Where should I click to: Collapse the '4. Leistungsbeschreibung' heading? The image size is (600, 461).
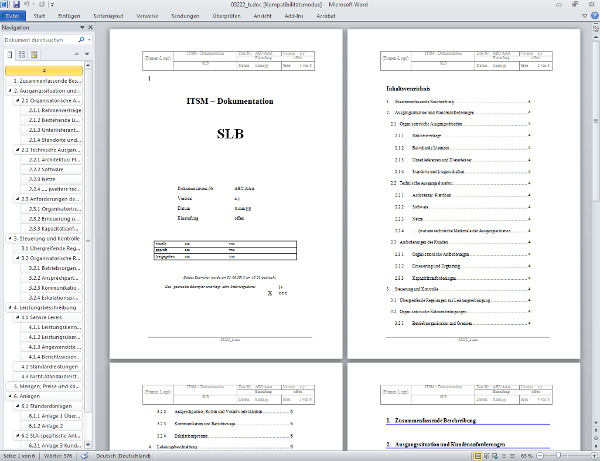pos(10,308)
